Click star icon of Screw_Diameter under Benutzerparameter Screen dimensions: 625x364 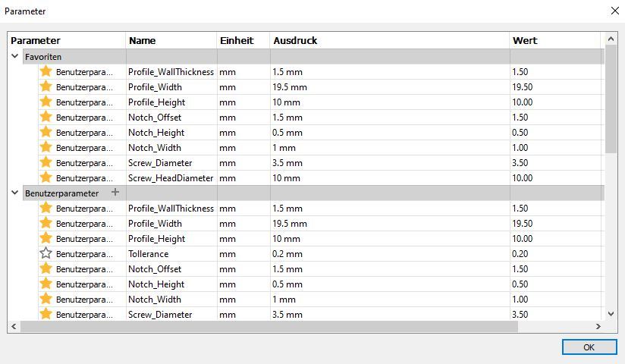click(x=46, y=314)
